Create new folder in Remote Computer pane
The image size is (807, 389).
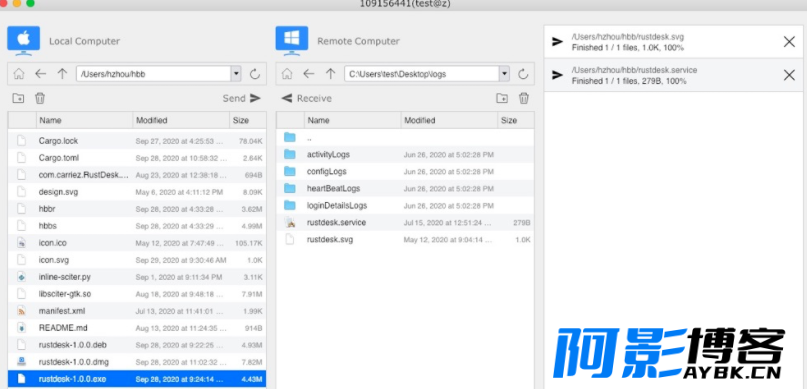click(x=502, y=98)
